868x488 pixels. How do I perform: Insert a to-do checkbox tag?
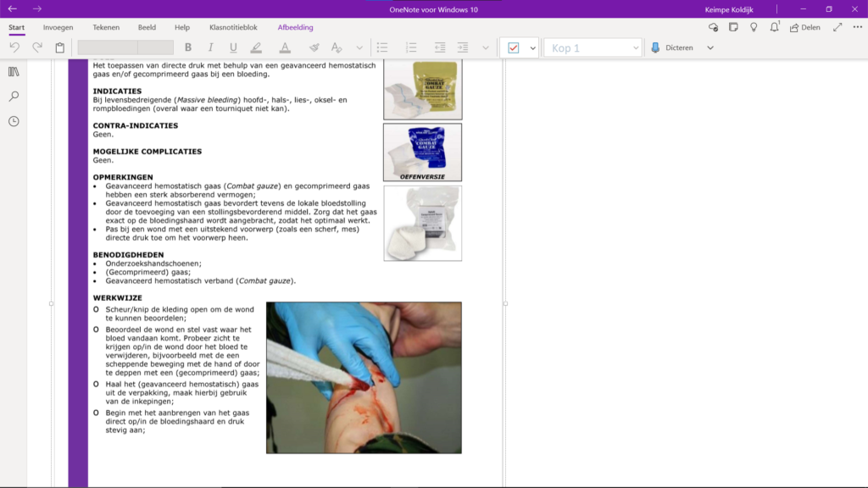point(514,48)
